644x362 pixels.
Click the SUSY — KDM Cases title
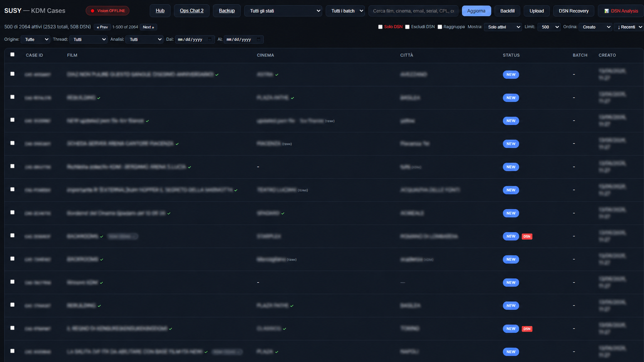(x=35, y=11)
